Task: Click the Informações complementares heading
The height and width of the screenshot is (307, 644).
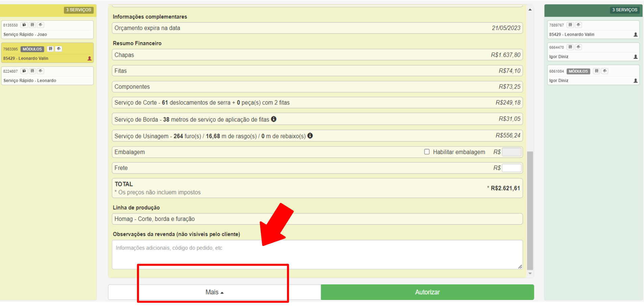Action: point(150,17)
